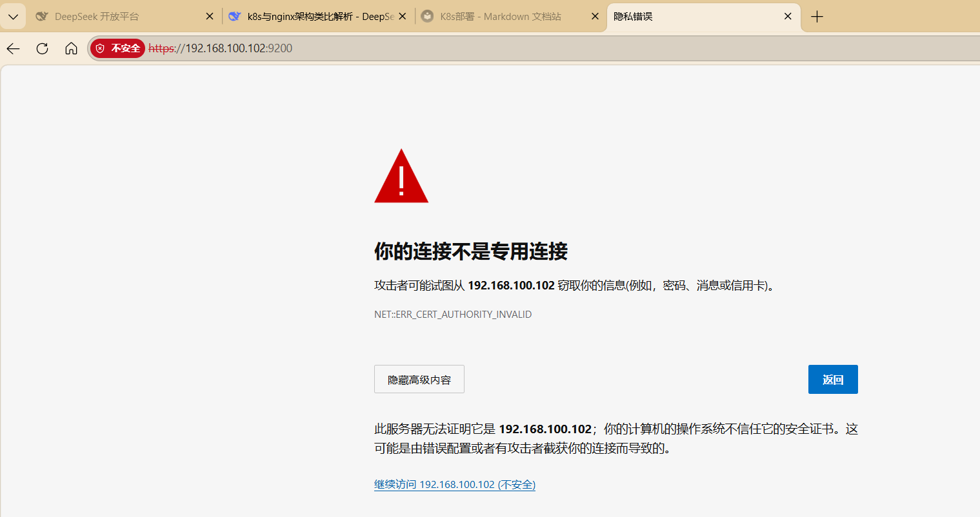Click the 你的连接不是专用连接 heading

coord(471,251)
